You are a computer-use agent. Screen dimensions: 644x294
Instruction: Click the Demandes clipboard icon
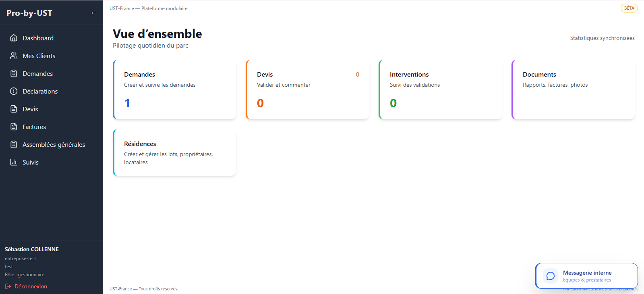[x=14, y=73]
